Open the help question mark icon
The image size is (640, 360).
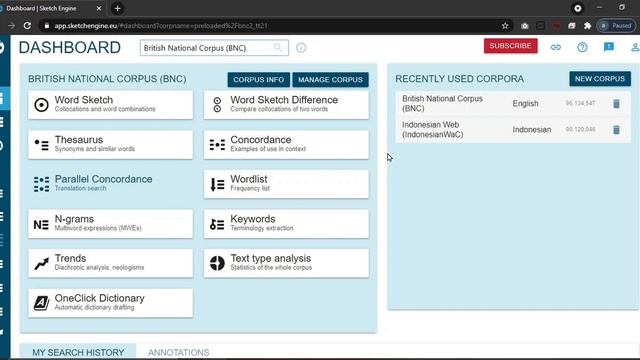tap(582, 47)
